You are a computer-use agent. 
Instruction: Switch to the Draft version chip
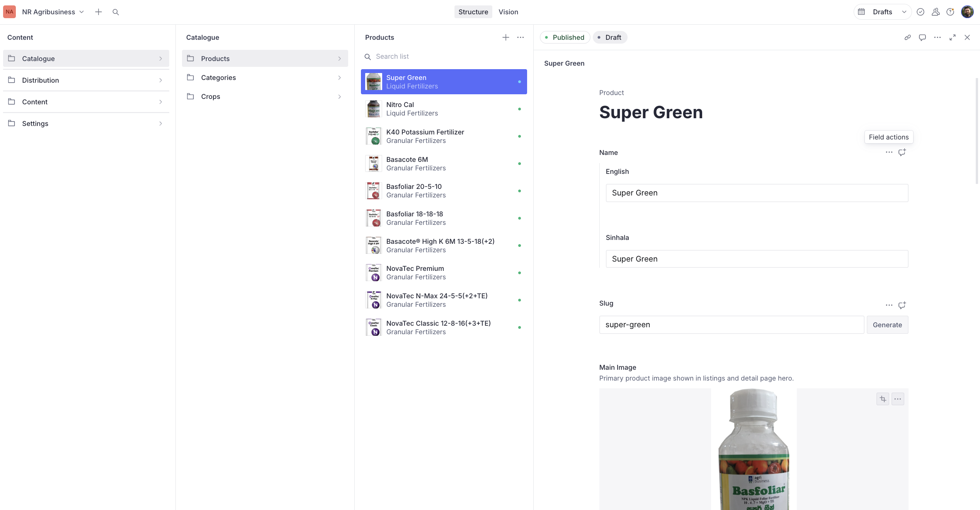coord(610,37)
